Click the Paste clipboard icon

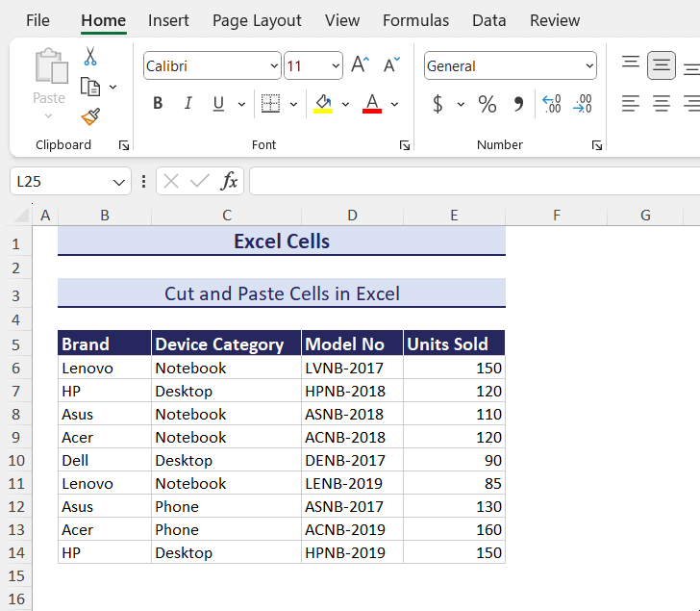[51, 66]
